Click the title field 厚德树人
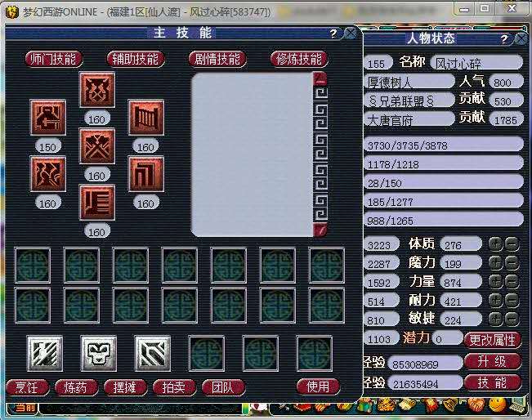 pos(409,82)
